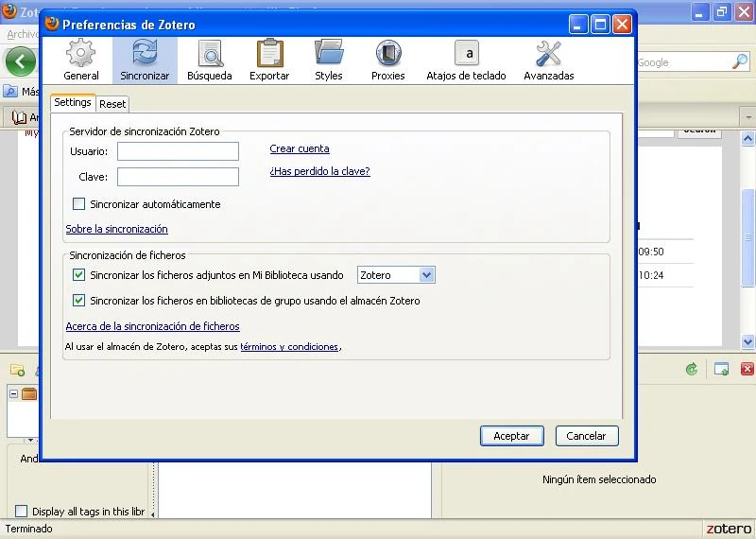Click the Aceptar button
This screenshot has width=756, height=539.
(x=511, y=436)
